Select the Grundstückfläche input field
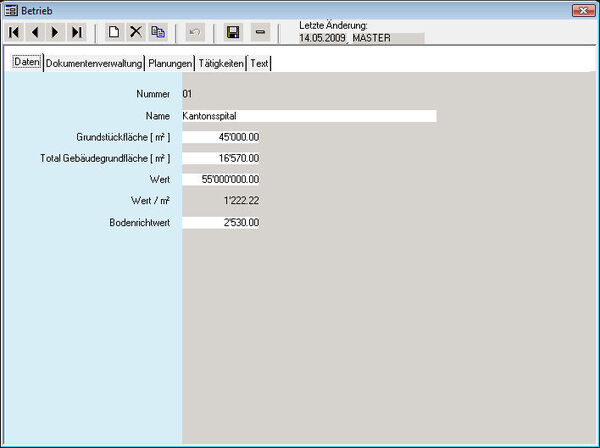The width and height of the screenshot is (600, 448). (x=221, y=137)
